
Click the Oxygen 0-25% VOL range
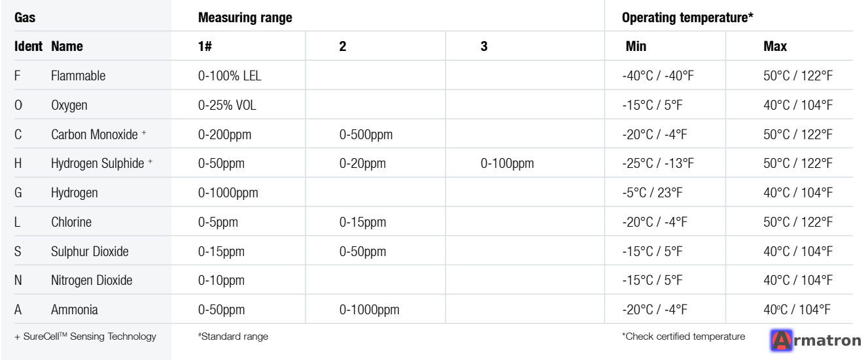pyautogui.click(x=227, y=105)
